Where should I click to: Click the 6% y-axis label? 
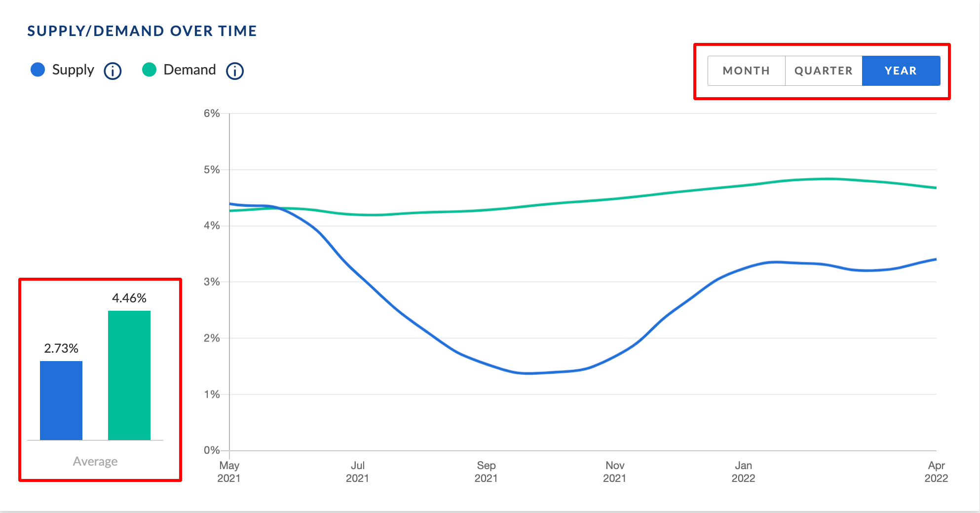click(212, 113)
